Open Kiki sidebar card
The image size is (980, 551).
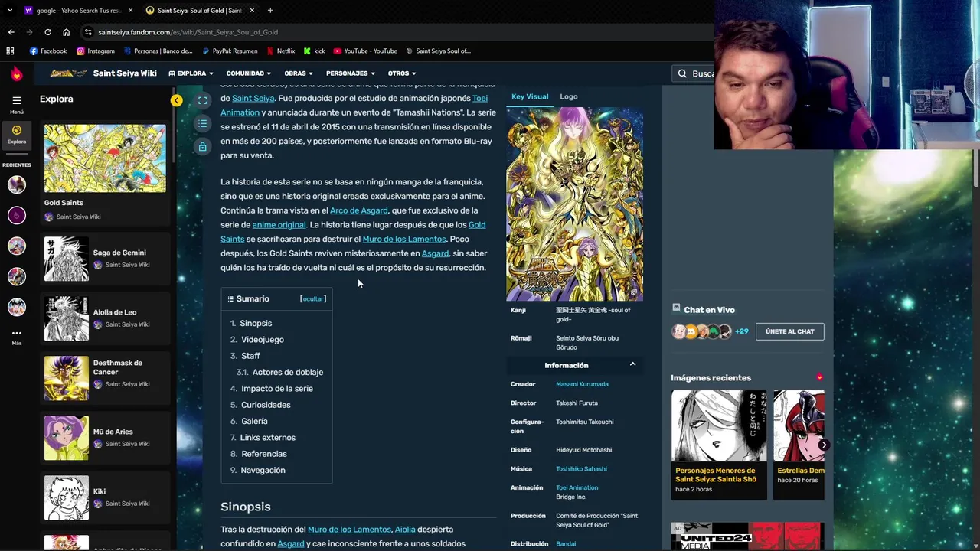click(x=105, y=497)
